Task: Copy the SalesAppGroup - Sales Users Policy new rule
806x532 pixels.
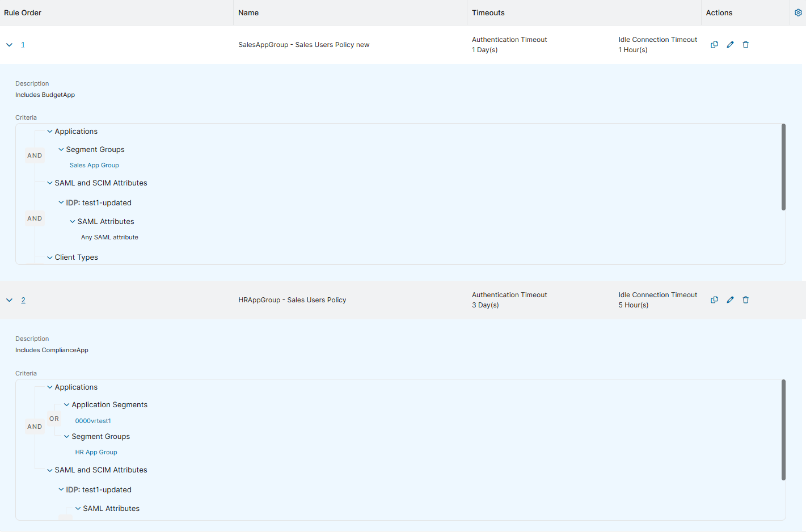Action: pos(714,45)
